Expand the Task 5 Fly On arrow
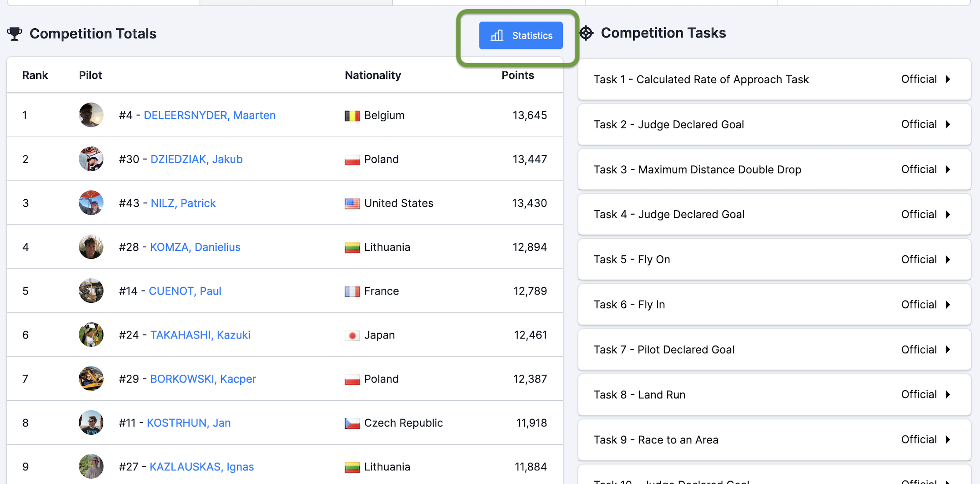Image resolution: width=980 pixels, height=484 pixels. tap(948, 260)
